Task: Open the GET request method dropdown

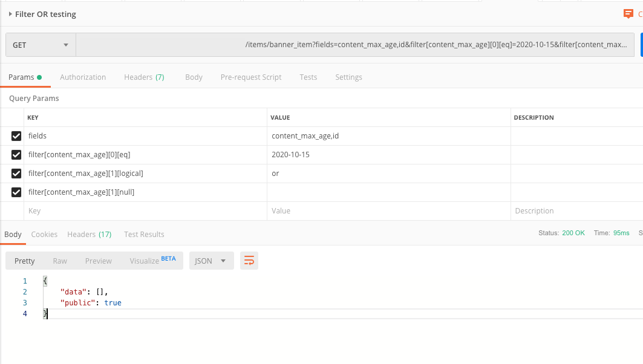Action: [41, 44]
